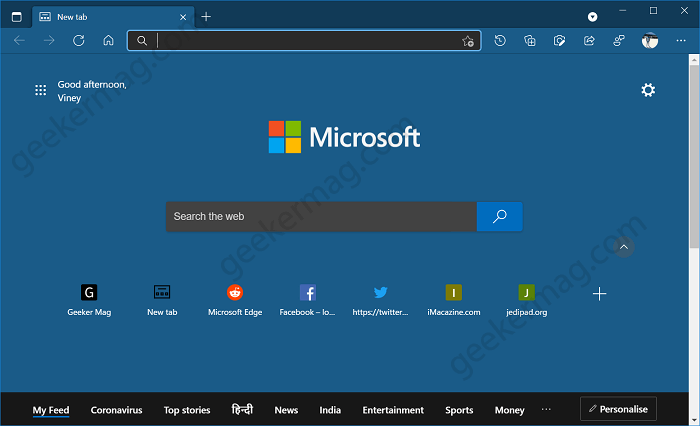The height and width of the screenshot is (426, 700).
Task: Open iMacazine.com quick link
Action: coord(454,301)
